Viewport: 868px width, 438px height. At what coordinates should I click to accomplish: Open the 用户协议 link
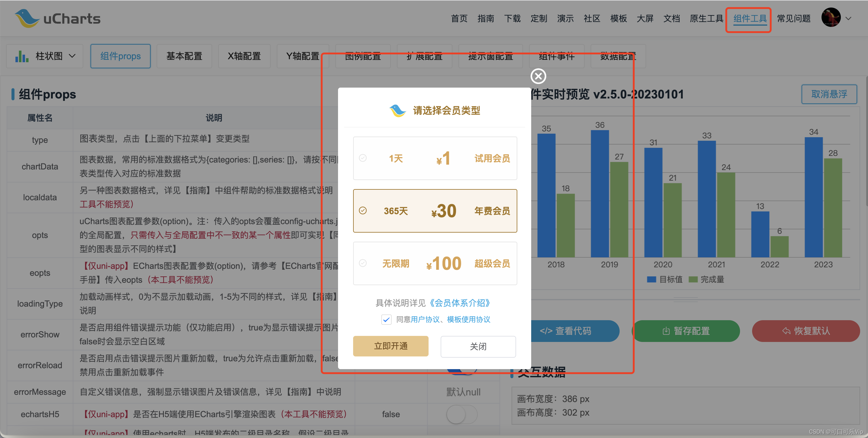point(425,319)
